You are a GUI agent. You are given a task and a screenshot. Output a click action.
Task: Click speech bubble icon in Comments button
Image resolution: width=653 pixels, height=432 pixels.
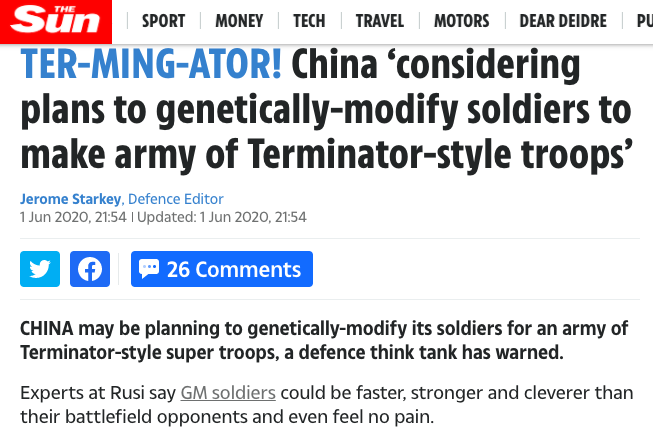pyautogui.click(x=149, y=269)
